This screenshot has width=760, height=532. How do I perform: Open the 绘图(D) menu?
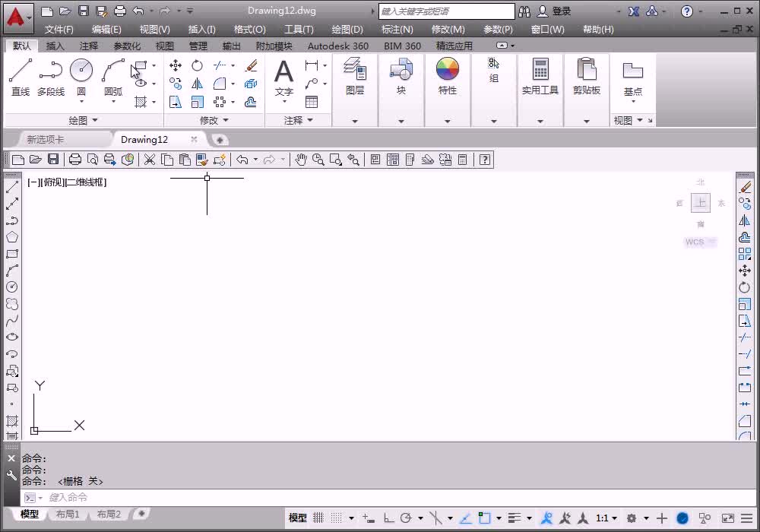[x=347, y=30]
